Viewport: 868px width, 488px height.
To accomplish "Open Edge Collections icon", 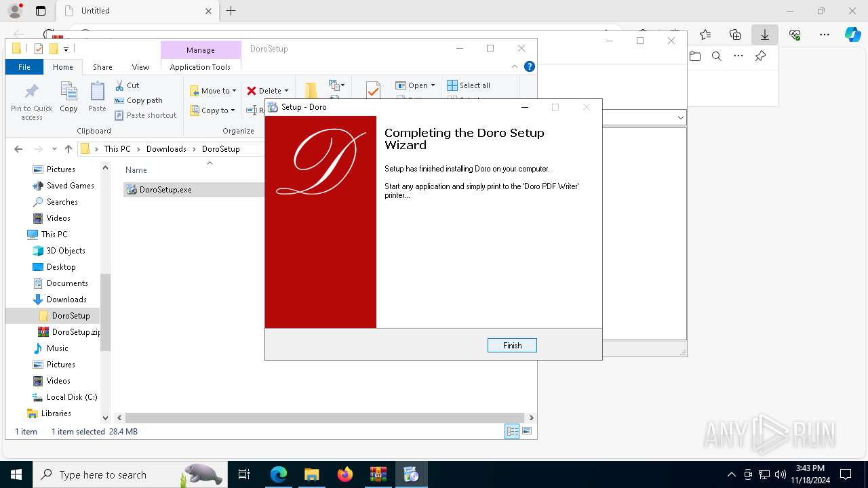I will click(735, 35).
